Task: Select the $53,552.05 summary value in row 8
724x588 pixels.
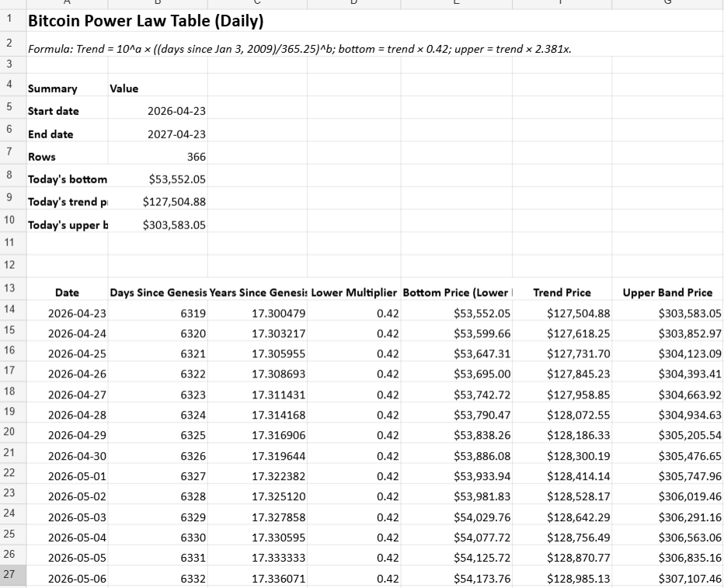Action: (158, 176)
